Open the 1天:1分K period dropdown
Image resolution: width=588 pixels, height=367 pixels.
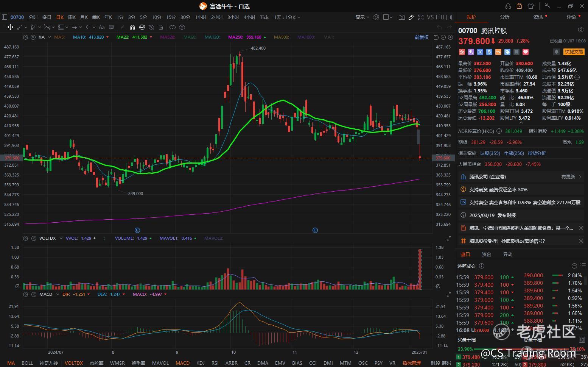coord(287,17)
